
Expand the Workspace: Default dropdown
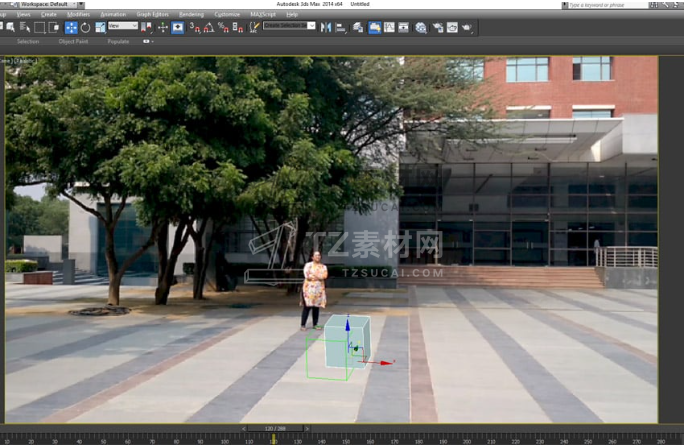(47, 4)
